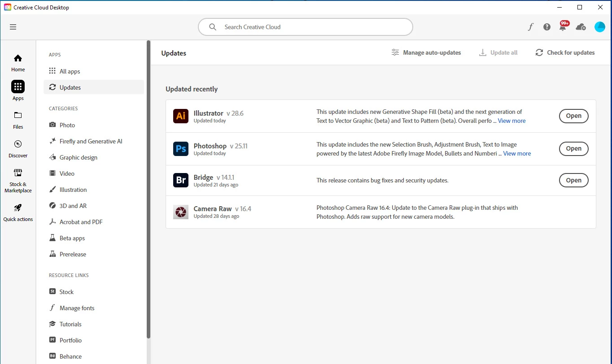
Task: Click Illustrator v 28.6 title text
Action: tap(219, 113)
